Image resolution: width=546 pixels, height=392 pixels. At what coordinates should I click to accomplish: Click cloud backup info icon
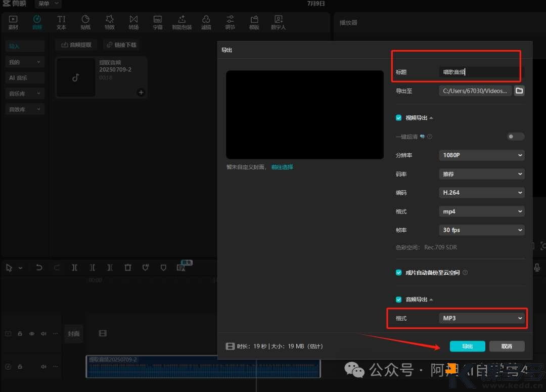(465, 273)
